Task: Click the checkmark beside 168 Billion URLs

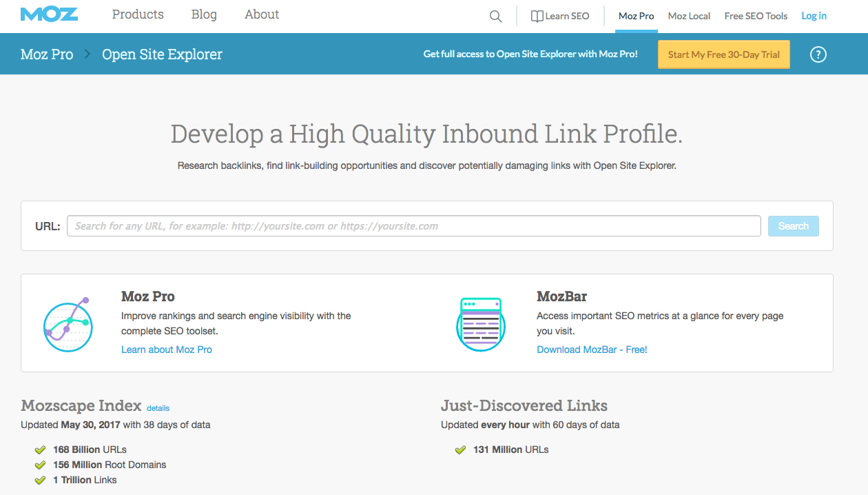Action: point(40,449)
